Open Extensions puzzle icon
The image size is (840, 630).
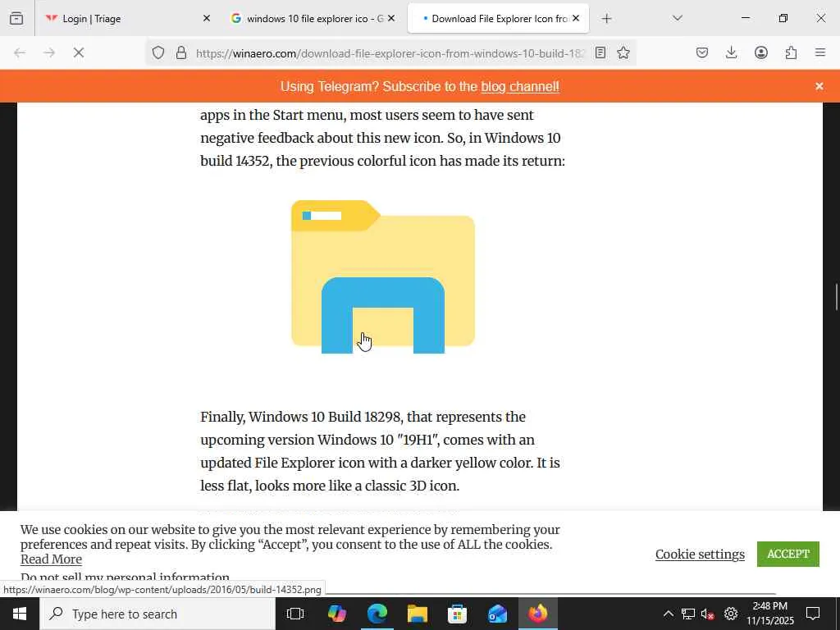click(x=791, y=52)
